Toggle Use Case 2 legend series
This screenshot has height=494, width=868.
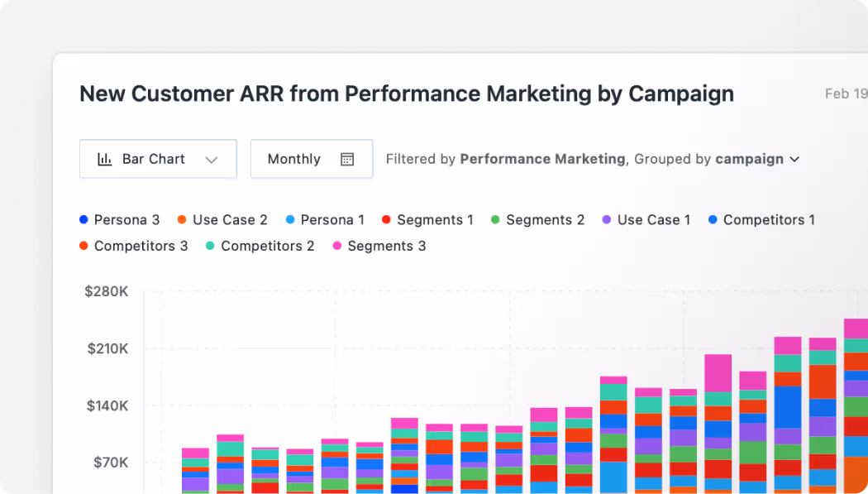click(x=222, y=220)
